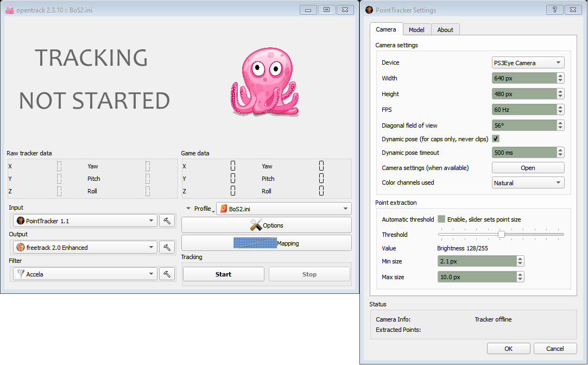Click the 'Brightness 128/255' value text
Image resolution: width=588 pixels, height=365 pixels.
(x=463, y=248)
